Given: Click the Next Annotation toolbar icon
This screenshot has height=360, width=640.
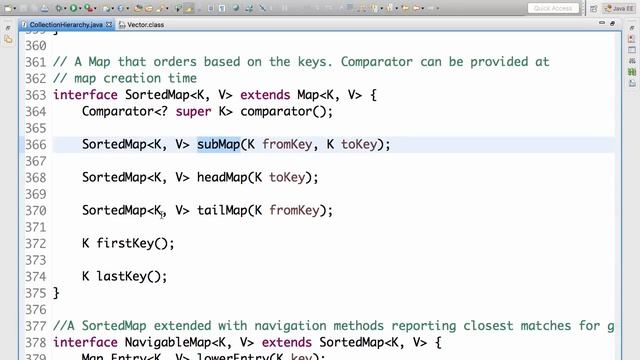Looking at the screenshot, I should [x=374, y=8].
